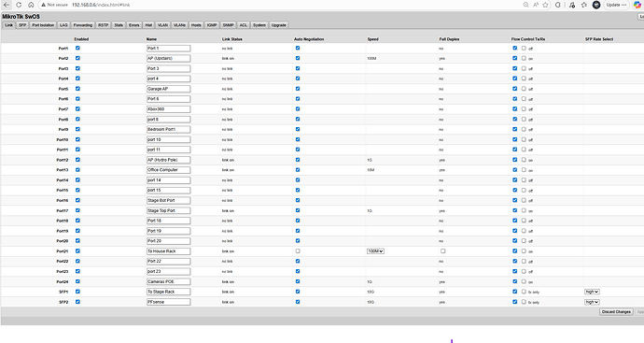Click the Port 1 name field
This screenshot has width=644, height=343.
pos(168,49)
